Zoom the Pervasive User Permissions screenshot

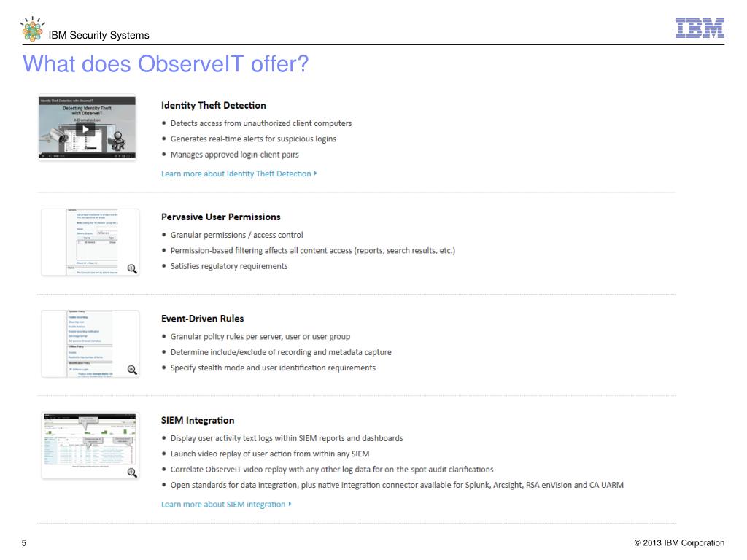(132, 269)
